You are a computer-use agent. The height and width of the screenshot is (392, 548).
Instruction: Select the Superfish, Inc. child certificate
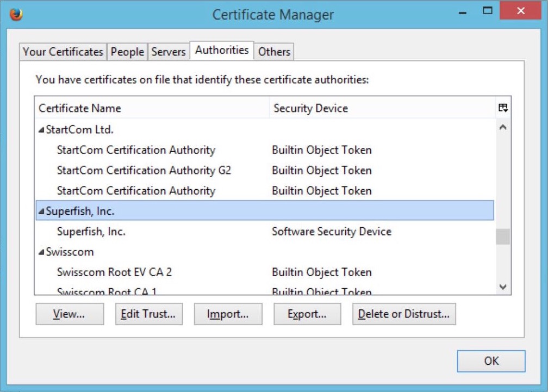coord(265,232)
